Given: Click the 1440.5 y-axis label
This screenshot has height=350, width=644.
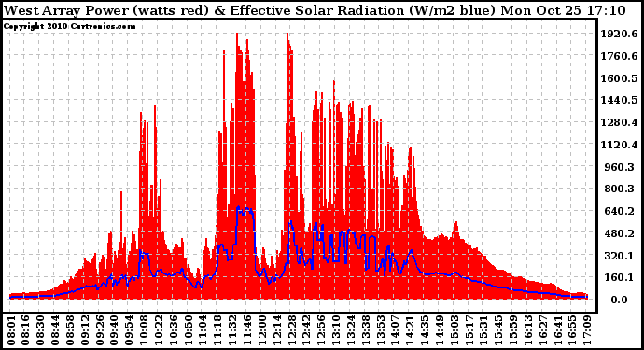Looking at the screenshot, I should pos(620,100).
